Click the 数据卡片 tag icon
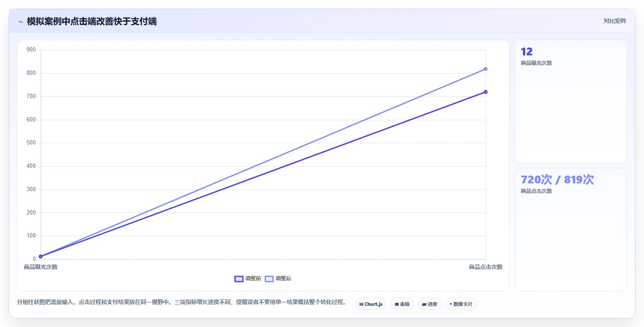Screen dimensions: 644x327 click(451, 304)
